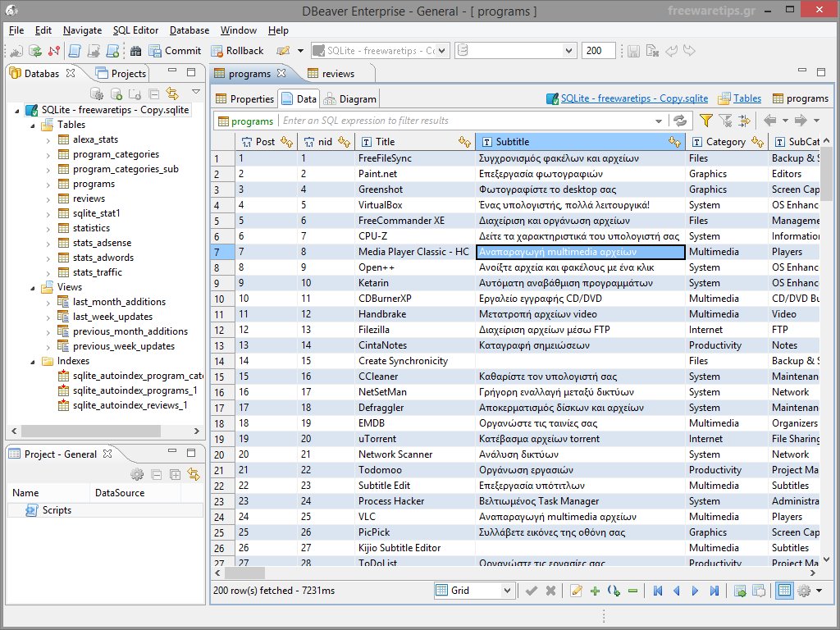Follow the SQLite - freewaretips - Copy.sqlite link
This screenshot has width=840, height=630.
(634, 98)
